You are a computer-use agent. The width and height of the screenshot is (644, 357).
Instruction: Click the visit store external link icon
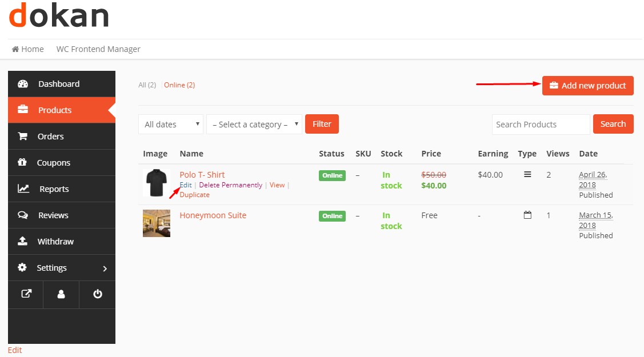(26, 294)
